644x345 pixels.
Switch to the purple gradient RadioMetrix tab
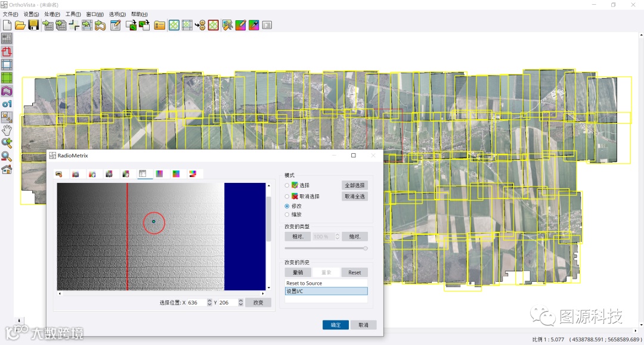click(x=159, y=174)
